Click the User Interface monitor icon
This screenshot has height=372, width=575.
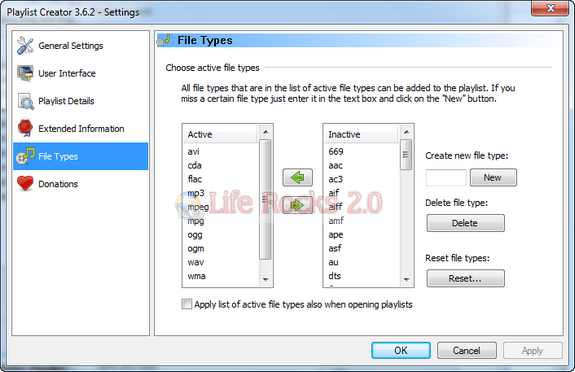pyautogui.click(x=25, y=73)
